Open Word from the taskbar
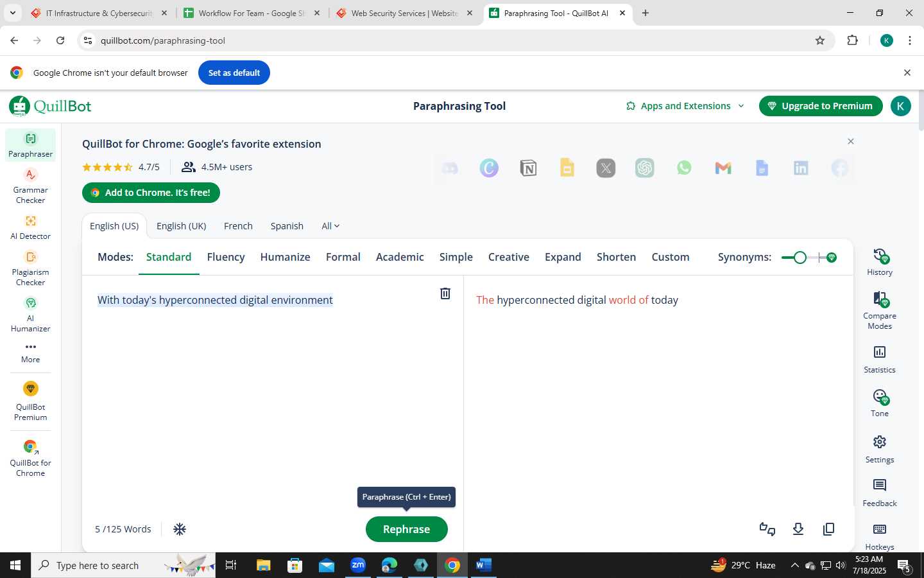Viewport: 924px width, 578px height. pyautogui.click(x=483, y=565)
